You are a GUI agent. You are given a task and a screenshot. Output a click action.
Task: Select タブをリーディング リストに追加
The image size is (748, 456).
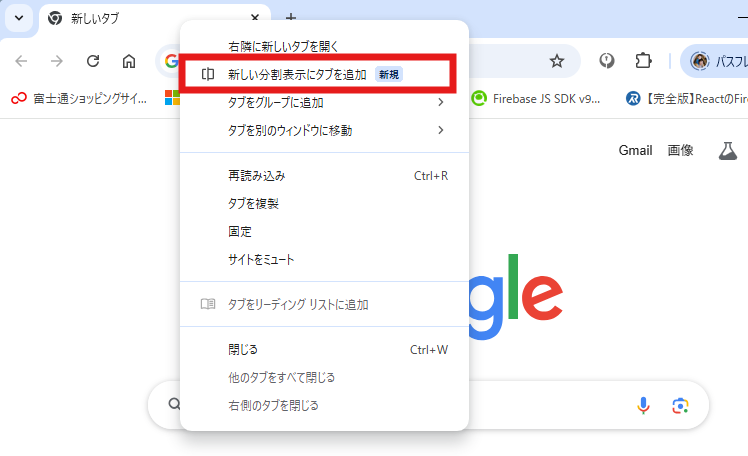tap(324, 304)
